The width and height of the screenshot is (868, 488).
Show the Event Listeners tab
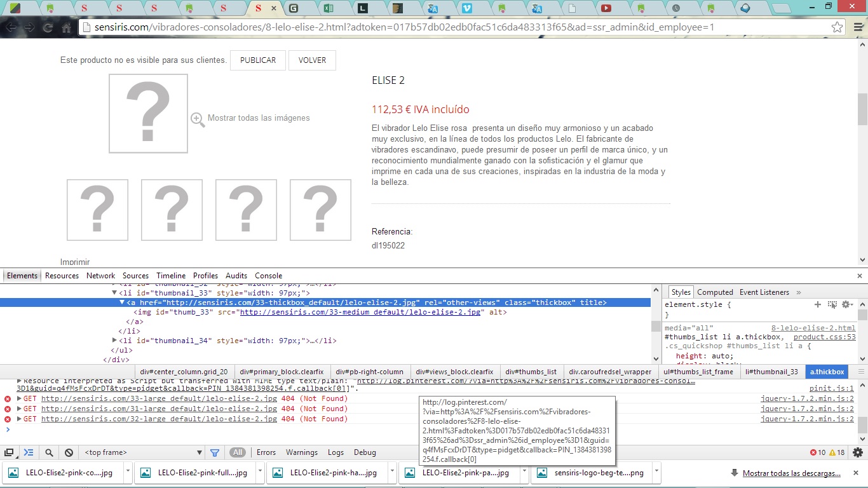[764, 292]
